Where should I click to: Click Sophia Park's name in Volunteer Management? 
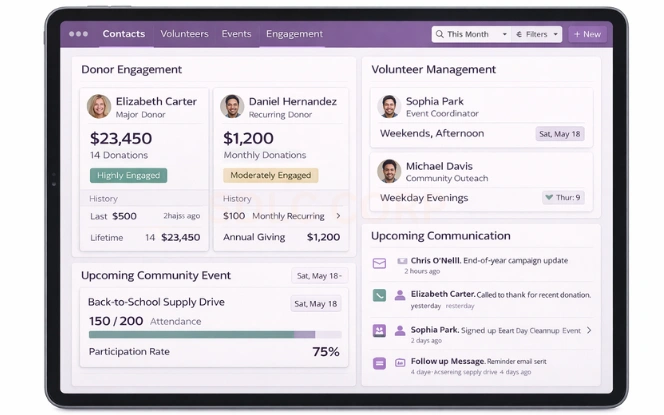(434, 101)
